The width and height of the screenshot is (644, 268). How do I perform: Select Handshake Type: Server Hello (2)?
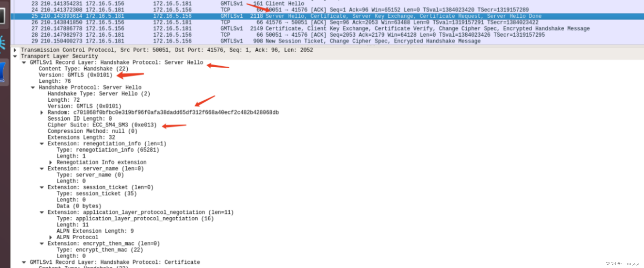pos(99,94)
